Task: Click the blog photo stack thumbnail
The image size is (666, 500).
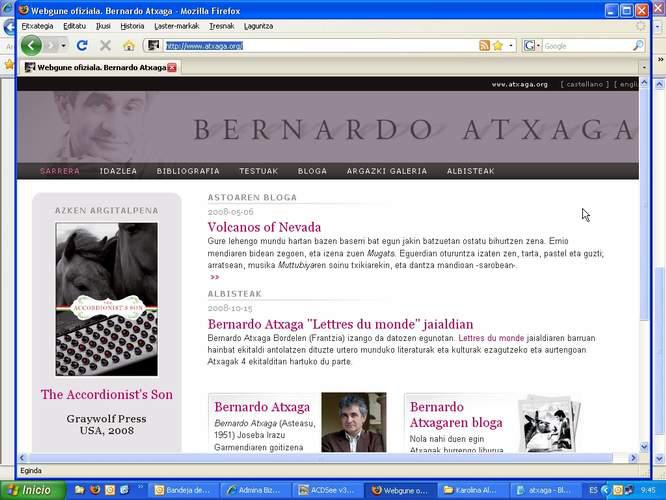Action: (x=550, y=423)
